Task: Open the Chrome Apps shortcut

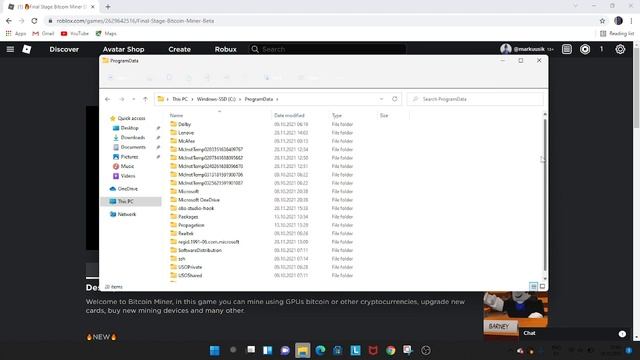Action: pos(16,33)
